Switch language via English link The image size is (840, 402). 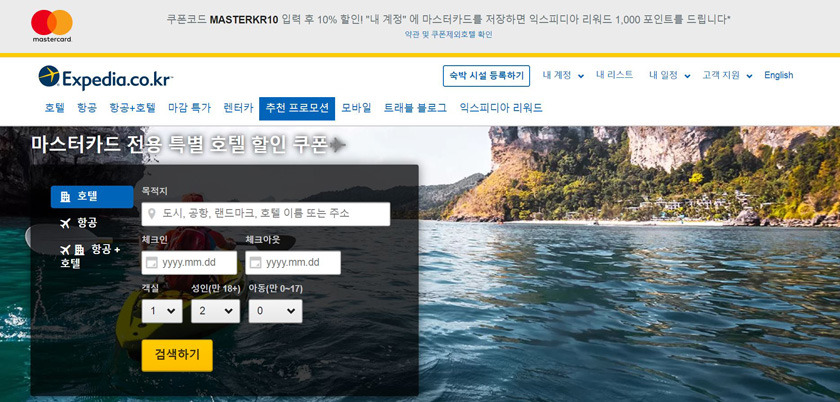pyautogui.click(x=778, y=75)
